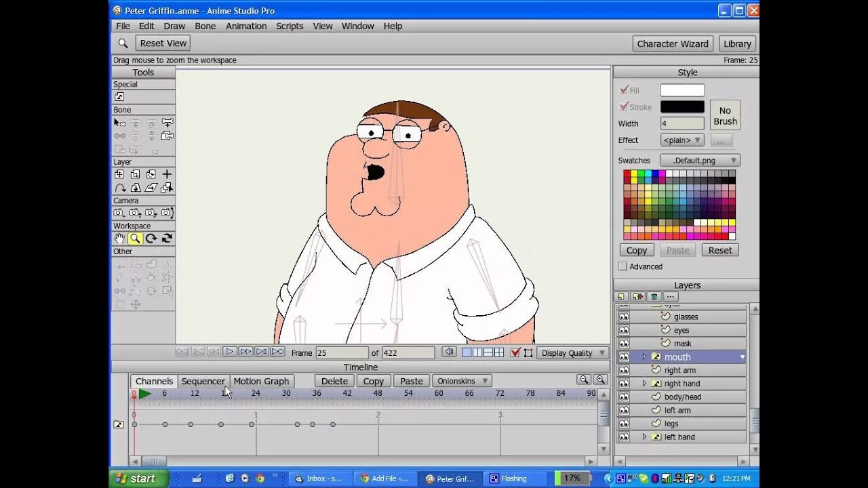Select the Rotate Workspace tool
Screen dimensions: 868x488
click(x=151, y=239)
